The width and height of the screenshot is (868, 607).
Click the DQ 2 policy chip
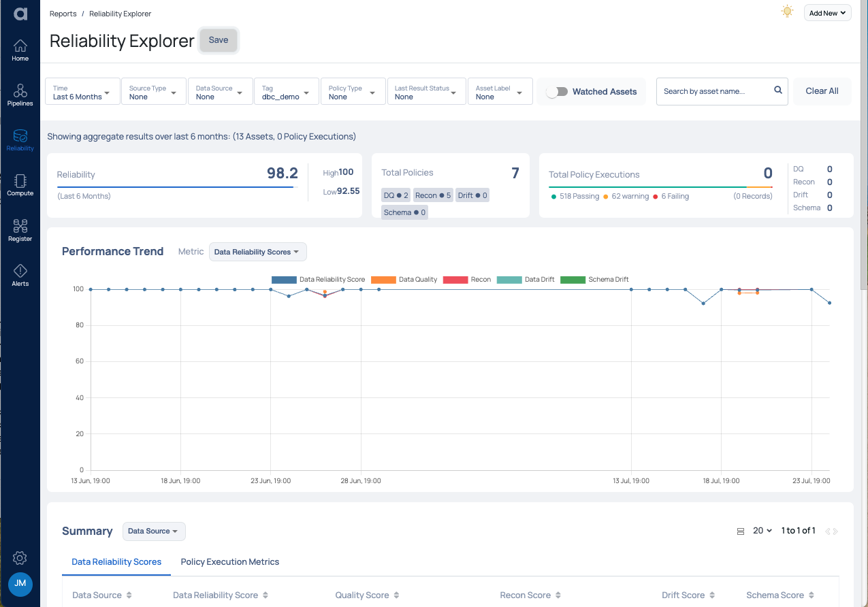tap(396, 195)
